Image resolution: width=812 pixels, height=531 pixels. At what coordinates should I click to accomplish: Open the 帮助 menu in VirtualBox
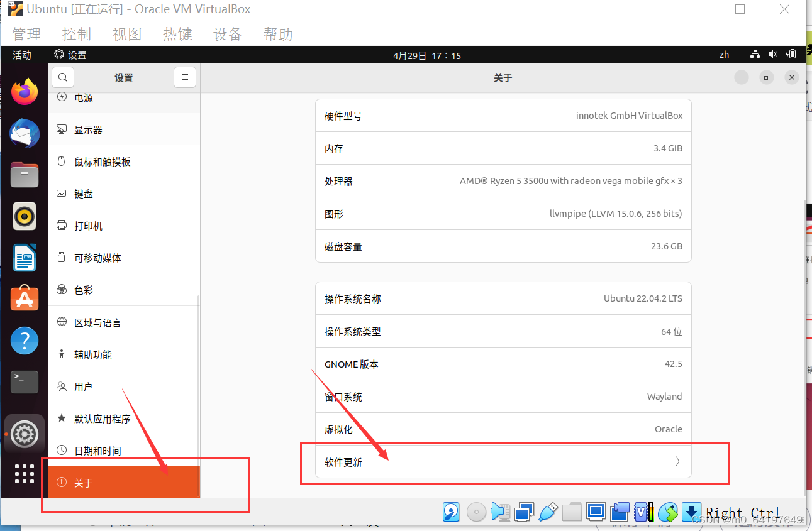[278, 34]
